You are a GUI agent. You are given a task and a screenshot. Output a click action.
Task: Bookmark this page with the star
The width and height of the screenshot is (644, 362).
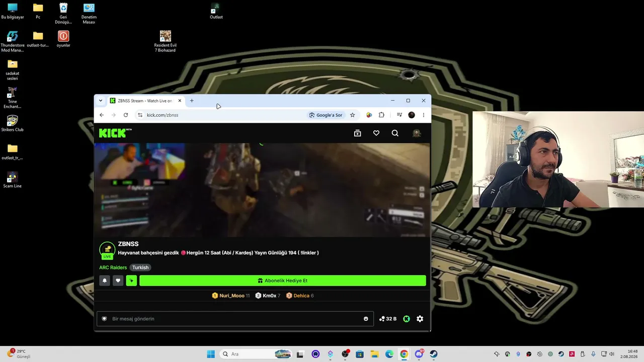[352, 115]
